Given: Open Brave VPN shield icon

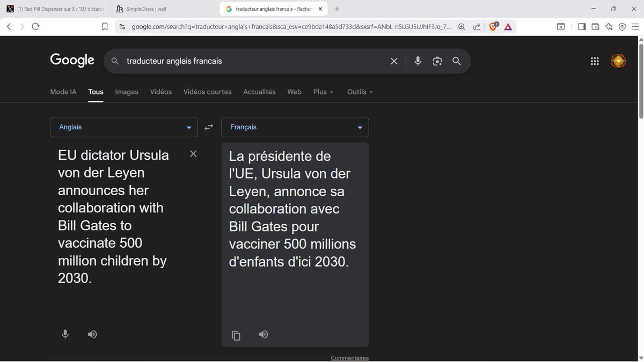Looking at the screenshot, I should click(622, 26).
